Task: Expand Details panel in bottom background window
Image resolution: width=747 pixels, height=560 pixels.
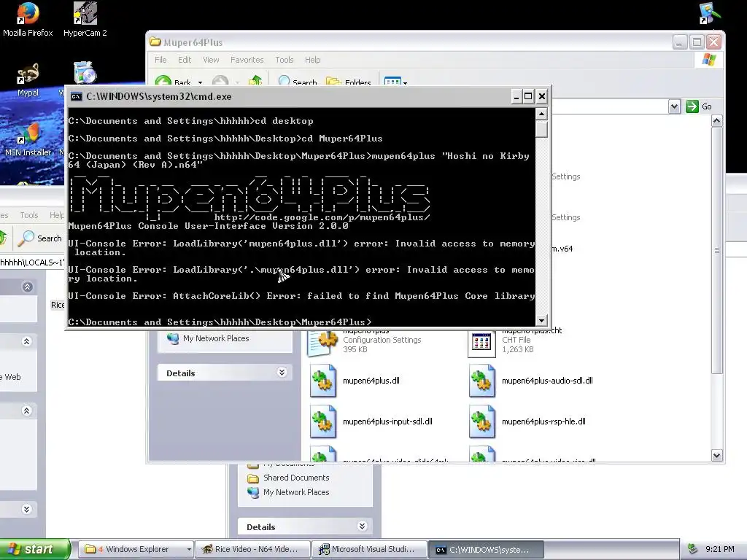Action: tap(362, 526)
